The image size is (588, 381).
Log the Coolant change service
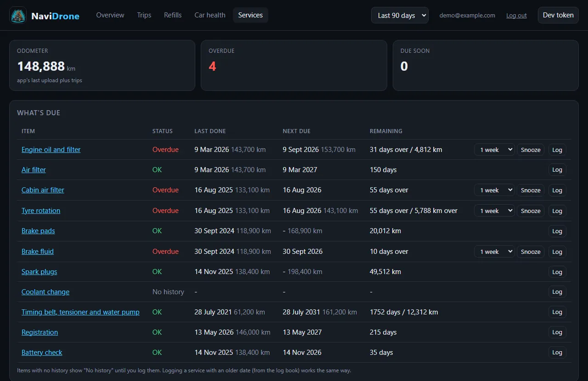(557, 292)
